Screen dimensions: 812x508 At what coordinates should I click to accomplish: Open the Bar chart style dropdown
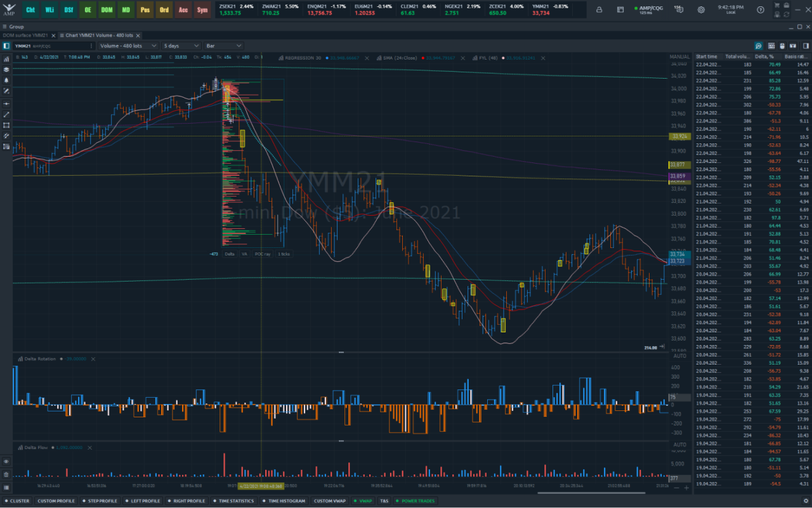pos(223,46)
